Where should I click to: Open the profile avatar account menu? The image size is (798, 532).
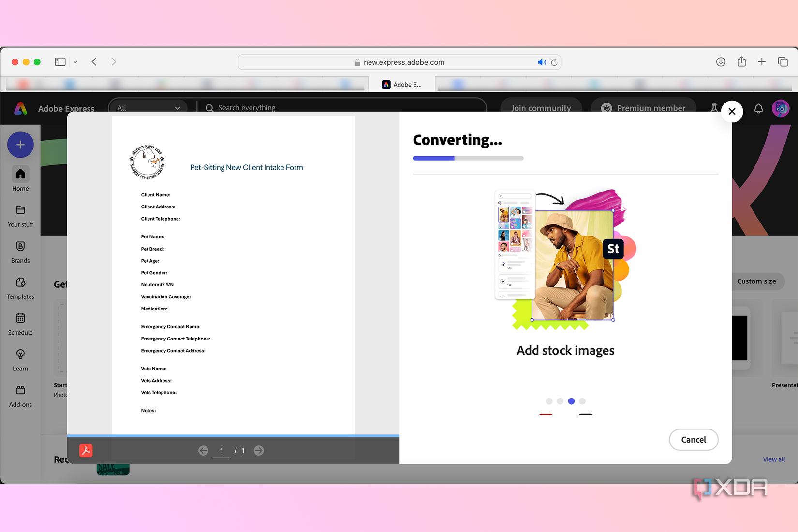[781, 108]
